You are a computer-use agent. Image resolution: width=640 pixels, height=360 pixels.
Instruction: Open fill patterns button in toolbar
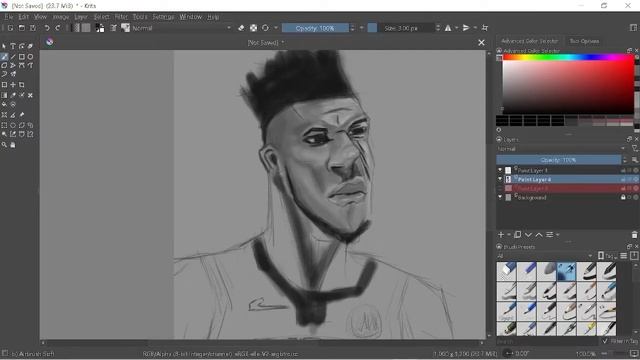[86, 28]
